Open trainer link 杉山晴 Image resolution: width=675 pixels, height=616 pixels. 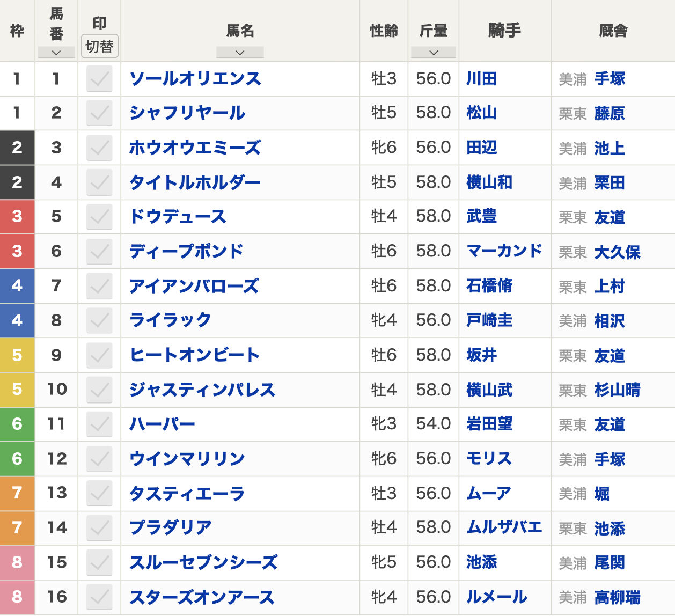click(617, 390)
